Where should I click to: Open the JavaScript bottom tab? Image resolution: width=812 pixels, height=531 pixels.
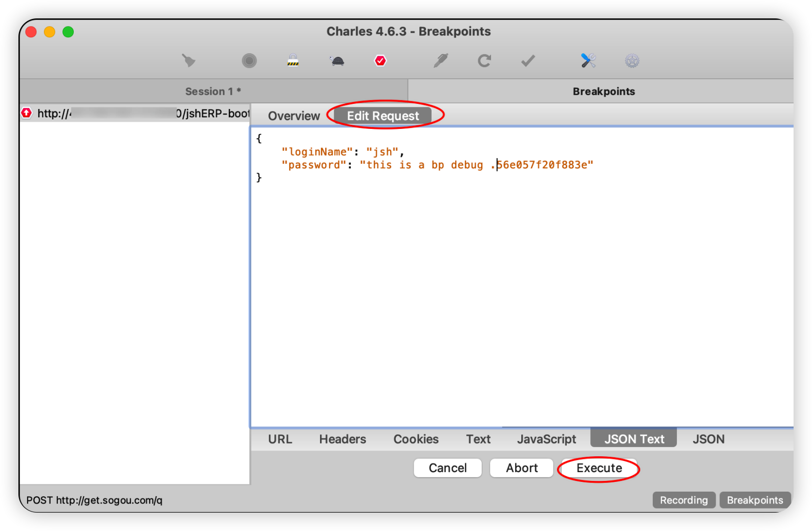click(x=546, y=439)
